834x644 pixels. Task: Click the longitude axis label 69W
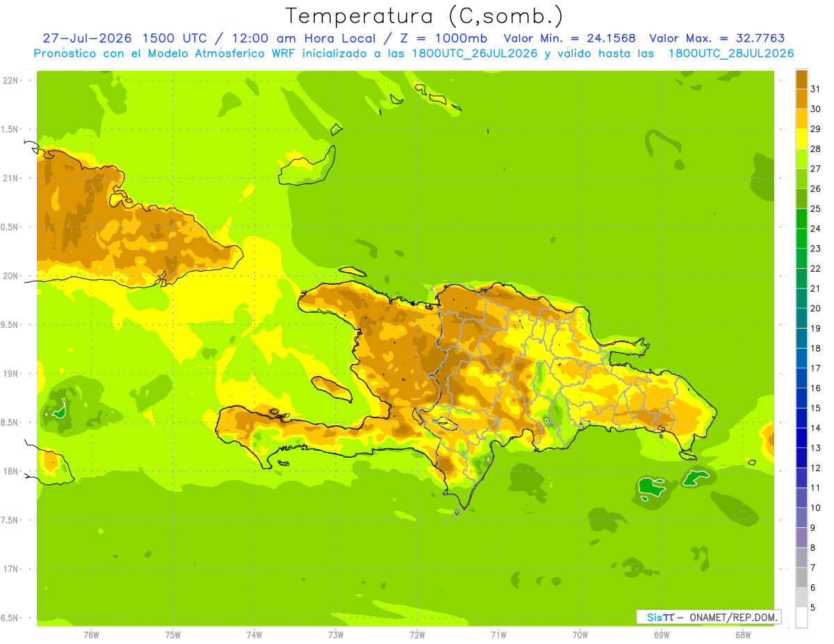pyautogui.click(x=662, y=635)
